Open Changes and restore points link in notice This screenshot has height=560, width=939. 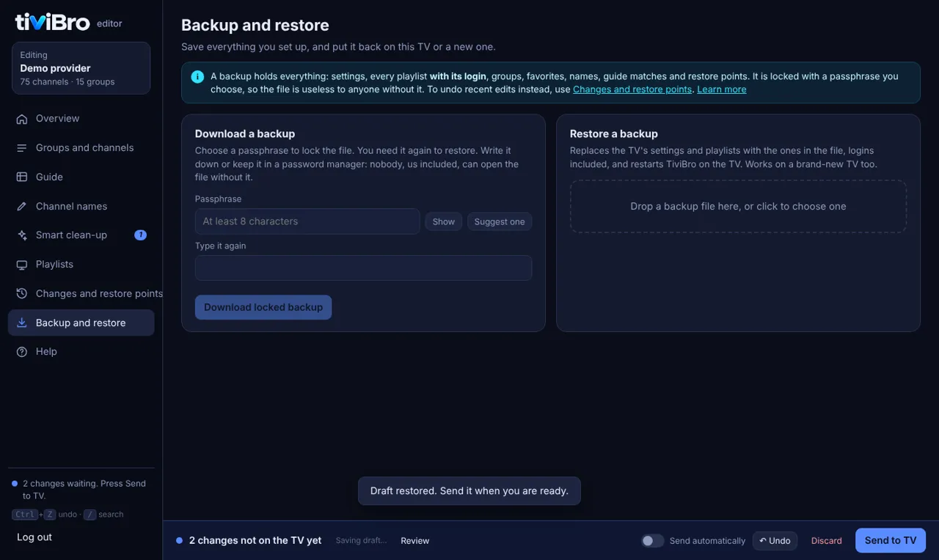point(632,89)
